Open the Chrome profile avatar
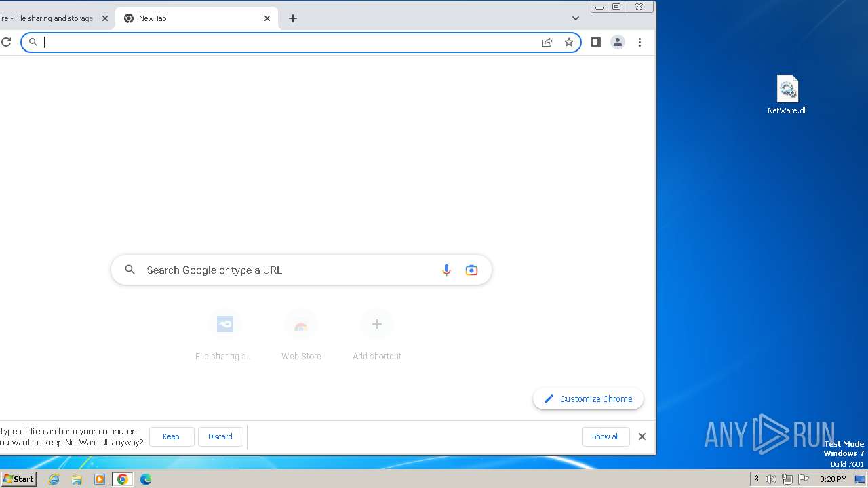This screenshot has height=488, width=868. pos(618,42)
